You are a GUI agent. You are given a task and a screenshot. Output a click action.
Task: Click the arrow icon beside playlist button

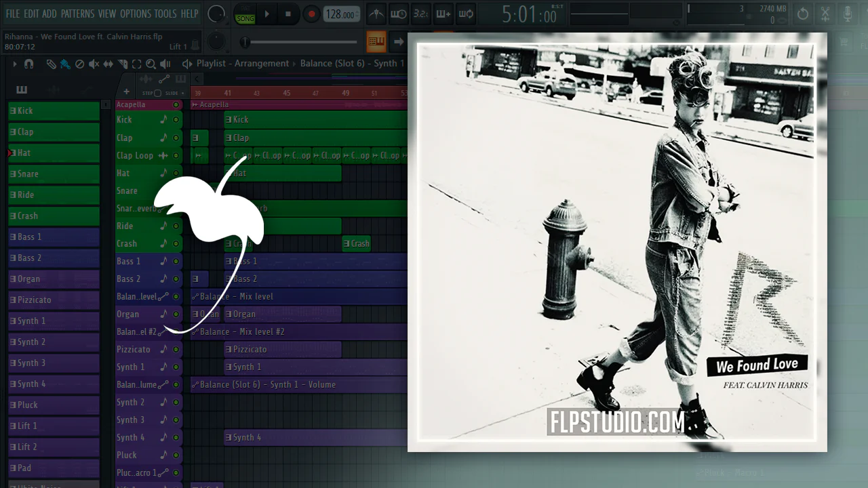point(399,42)
